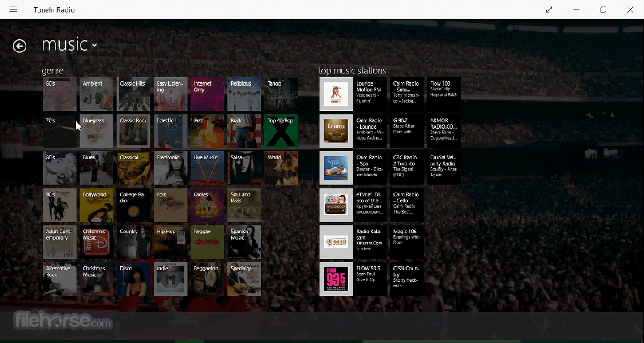Screen dimensions: 644x343
Task: Open the Disco genre tile
Action: (x=133, y=279)
